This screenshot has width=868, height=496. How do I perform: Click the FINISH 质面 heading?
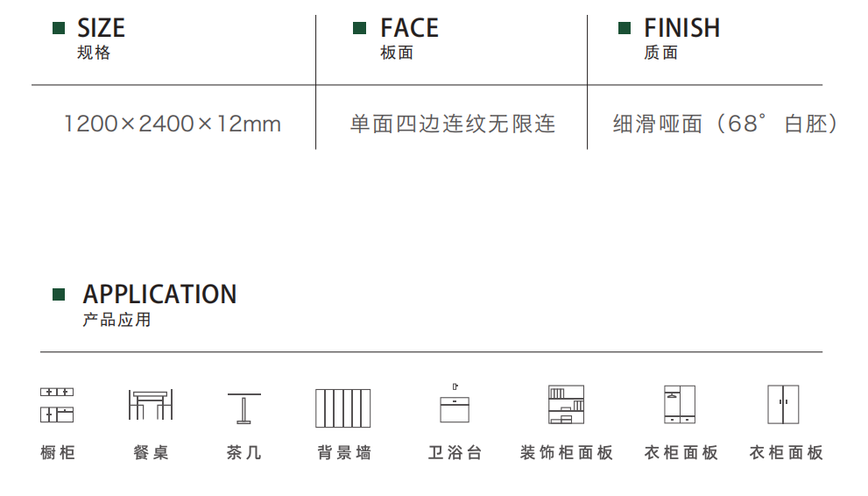click(682, 39)
